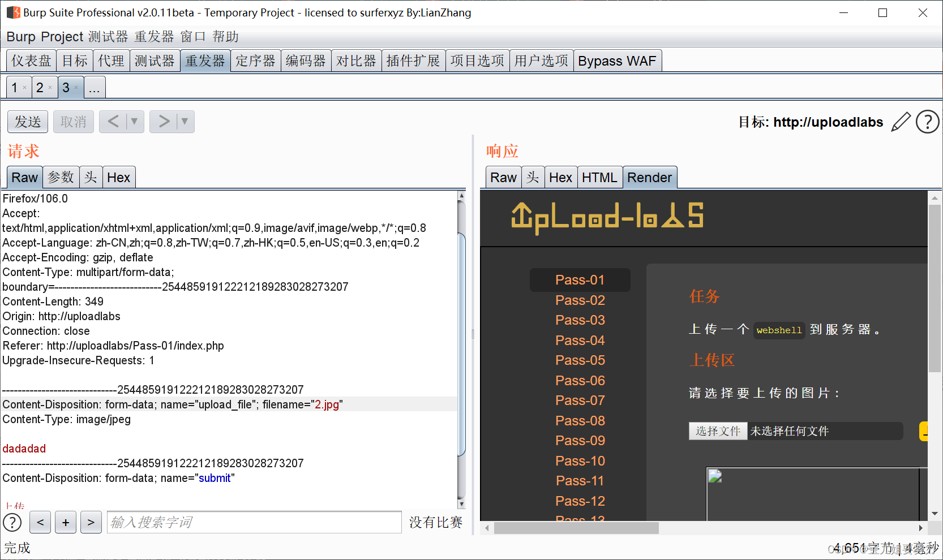Open the 测试器 menu in menu bar
943x560 pixels.
[x=108, y=37]
